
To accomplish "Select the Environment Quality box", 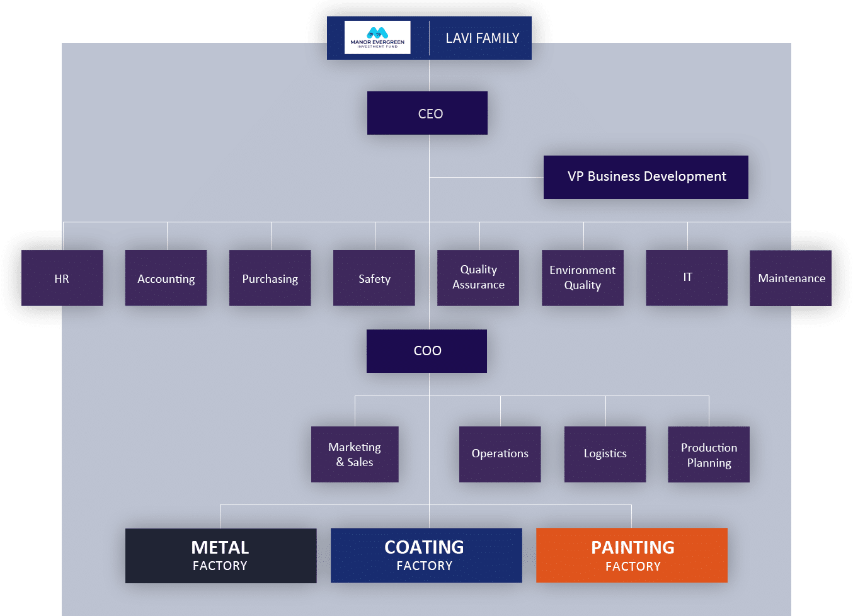I will point(583,278).
